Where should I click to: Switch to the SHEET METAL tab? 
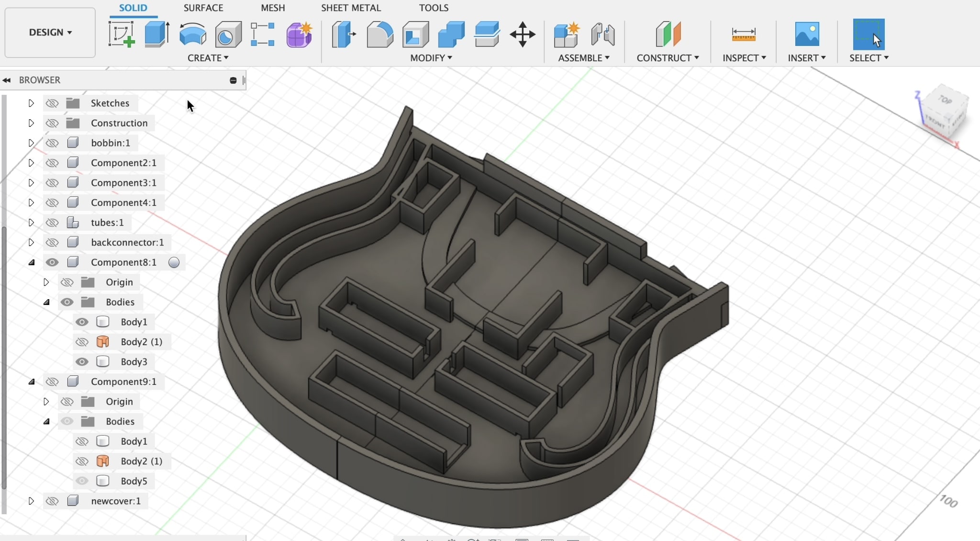pos(351,8)
